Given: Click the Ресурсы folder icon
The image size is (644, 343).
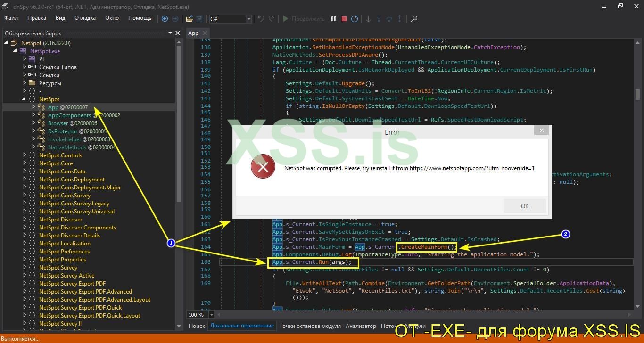Looking at the screenshot, I should coord(32,83).
